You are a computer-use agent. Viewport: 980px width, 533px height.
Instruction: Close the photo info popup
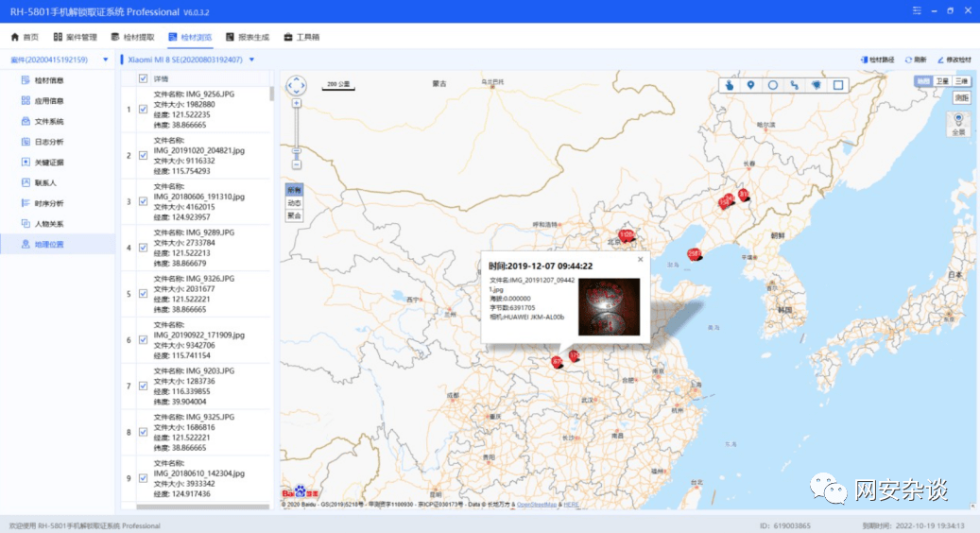tap(640, 259)
